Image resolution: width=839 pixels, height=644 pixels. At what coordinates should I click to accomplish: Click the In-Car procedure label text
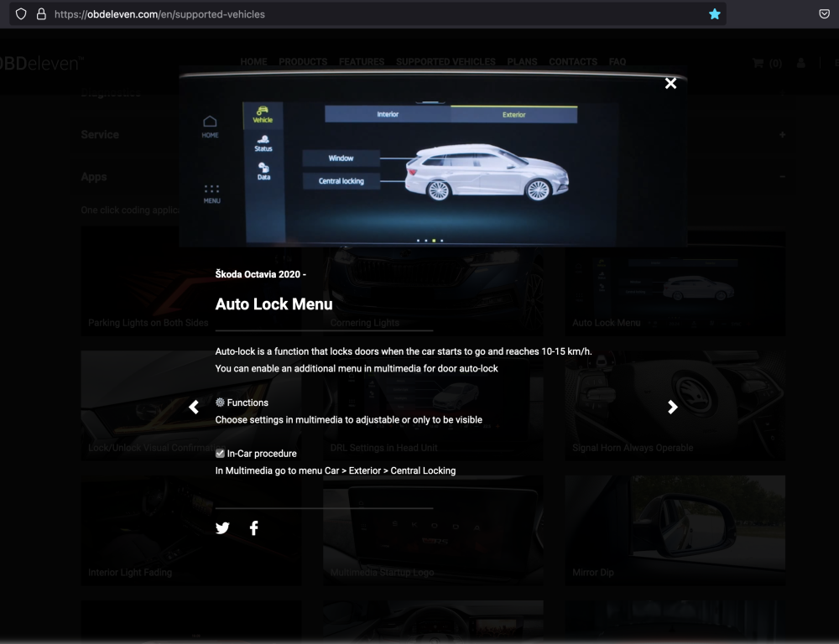click(262, 454)
